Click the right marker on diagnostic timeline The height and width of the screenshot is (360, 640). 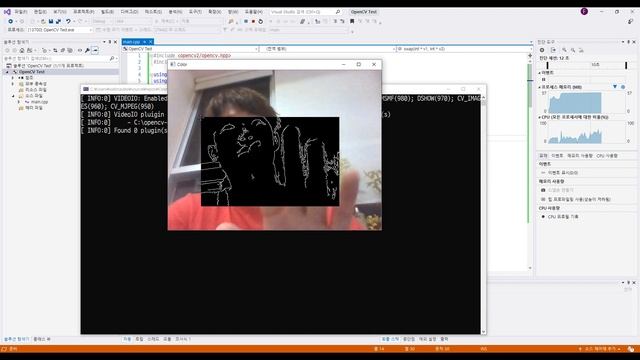pos(626,65)
